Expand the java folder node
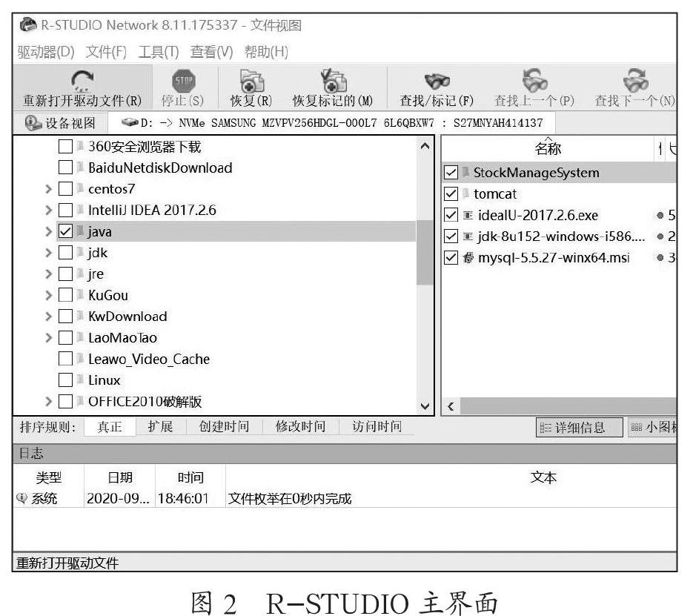The height and width of the screenshot is (616, 693). tap(49, 231)
